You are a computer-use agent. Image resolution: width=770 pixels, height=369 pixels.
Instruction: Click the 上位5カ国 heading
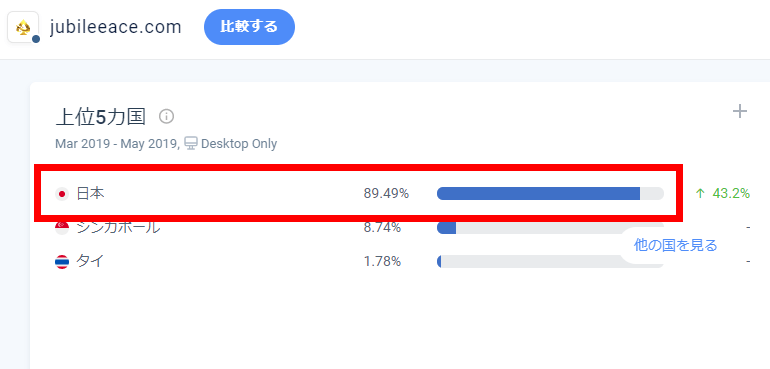[101, 116]
